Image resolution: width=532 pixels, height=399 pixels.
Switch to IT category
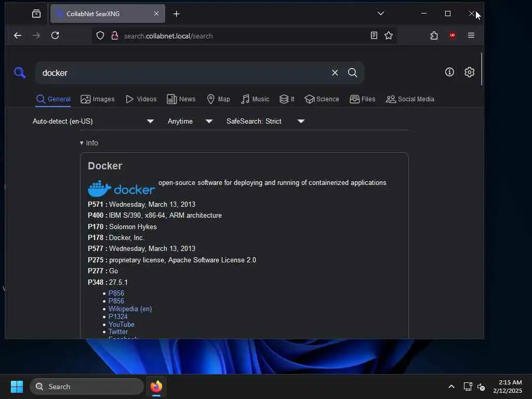tap(287, 99)
